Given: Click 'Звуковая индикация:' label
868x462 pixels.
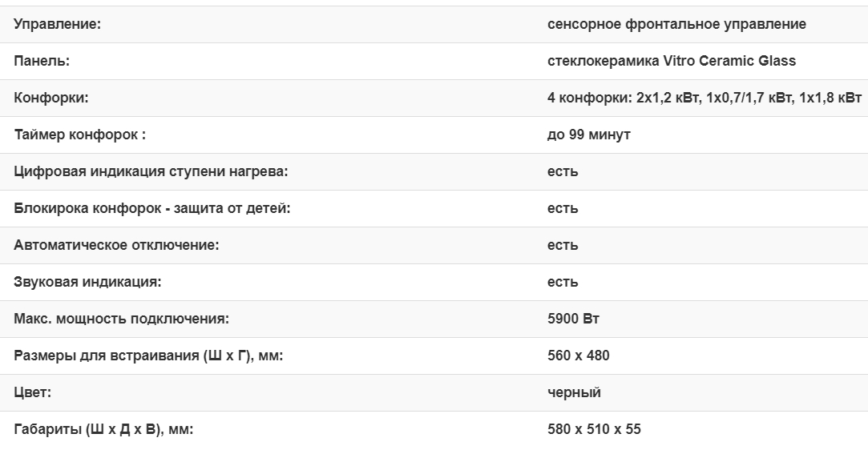Looking at the screenshot, I should point(88,282).
